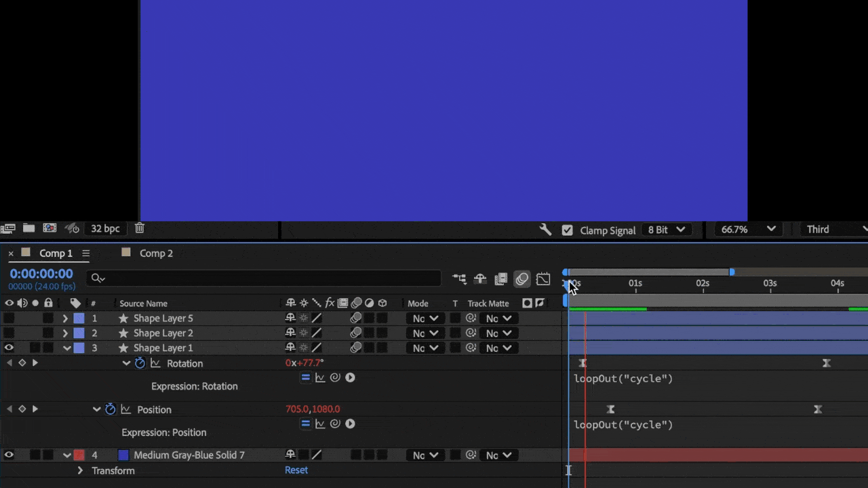
Task: Click the trash delete icon
Action: pos(139,228)
